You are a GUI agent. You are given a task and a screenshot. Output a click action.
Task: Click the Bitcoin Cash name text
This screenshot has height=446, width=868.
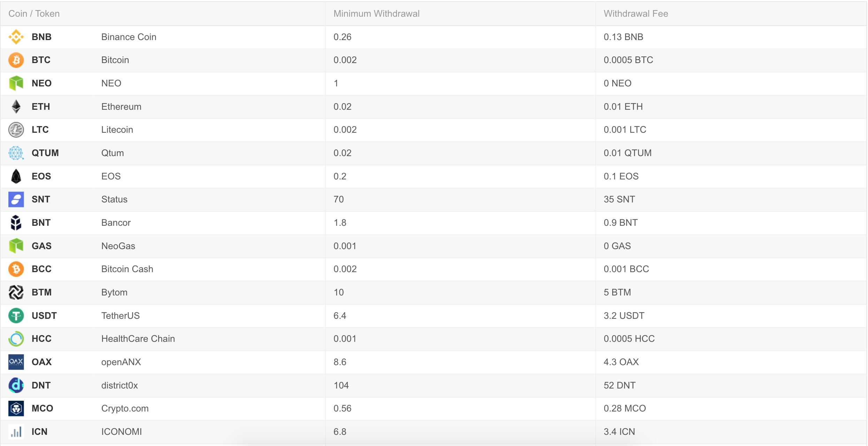(x=127, y=269)
